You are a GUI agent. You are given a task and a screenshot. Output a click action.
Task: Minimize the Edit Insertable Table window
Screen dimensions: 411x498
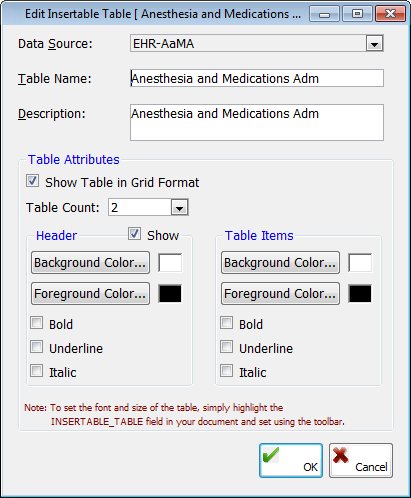(x=324, y=14)
